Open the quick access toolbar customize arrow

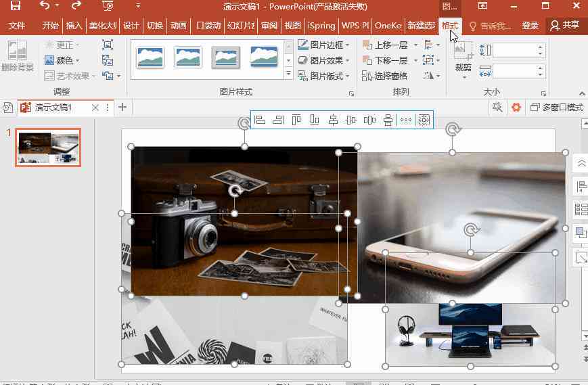pos(138,5)
